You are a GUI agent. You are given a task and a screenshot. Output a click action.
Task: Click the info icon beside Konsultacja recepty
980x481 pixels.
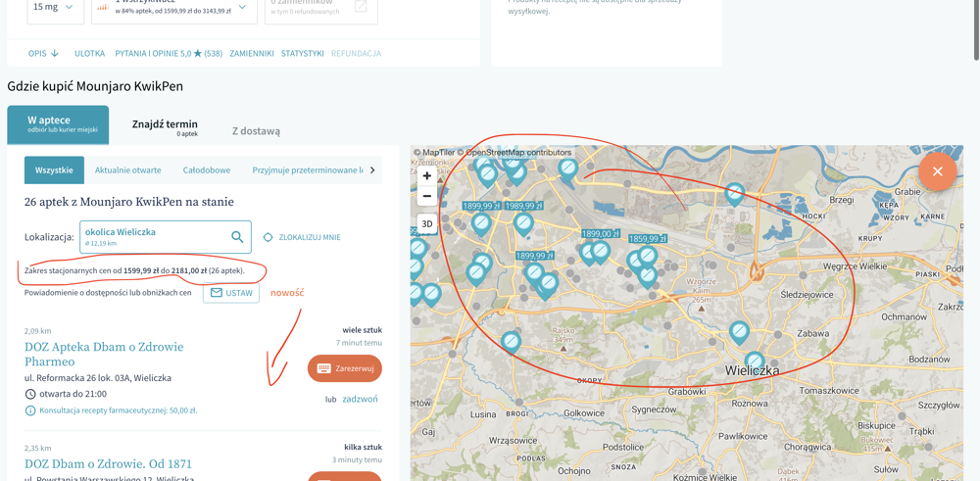[30, 410]
